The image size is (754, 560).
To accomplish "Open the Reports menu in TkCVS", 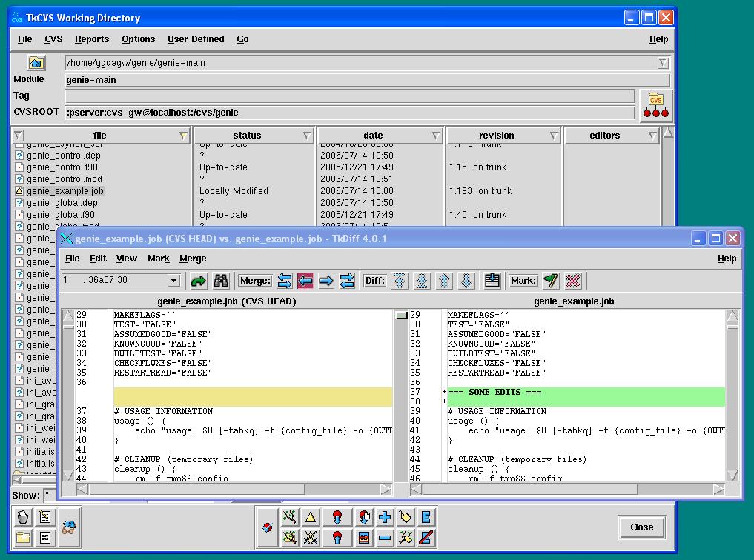I will click(x=92, y=39).
